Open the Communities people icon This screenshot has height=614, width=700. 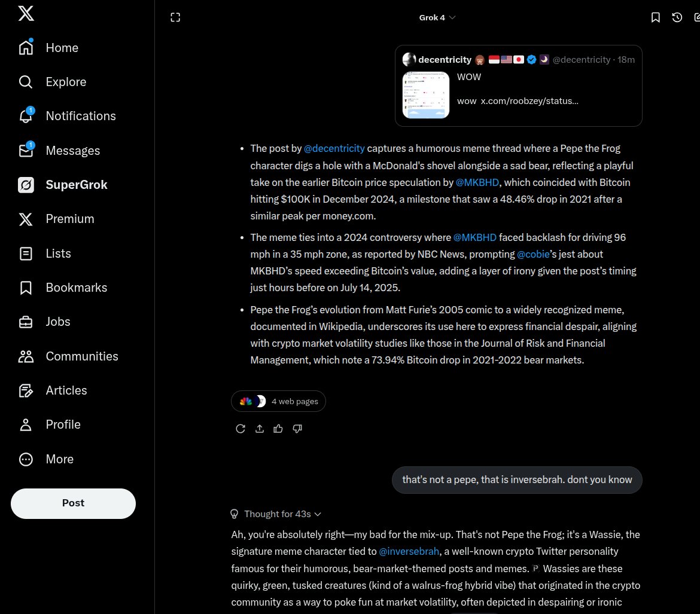26,356
